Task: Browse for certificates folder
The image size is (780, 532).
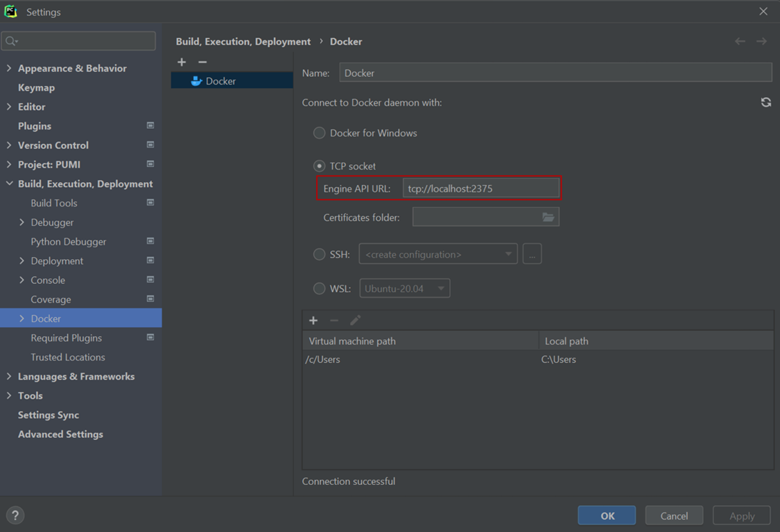Action: click(548, 218)
